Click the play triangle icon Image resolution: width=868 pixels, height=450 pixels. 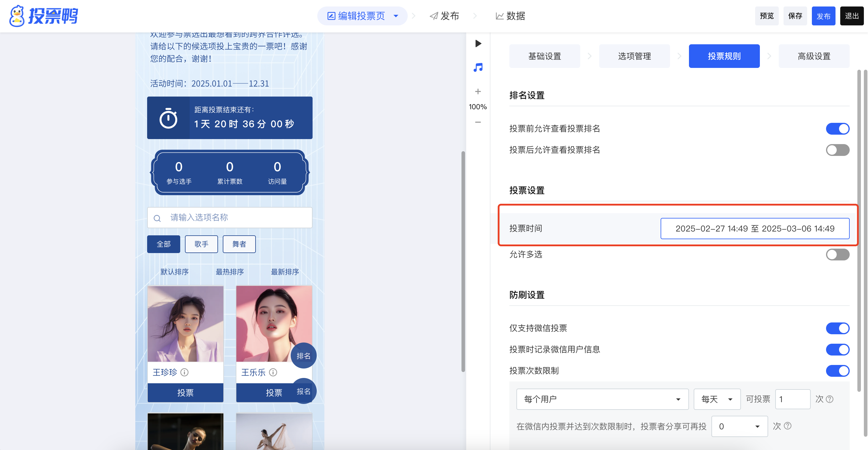pos(478,43)
